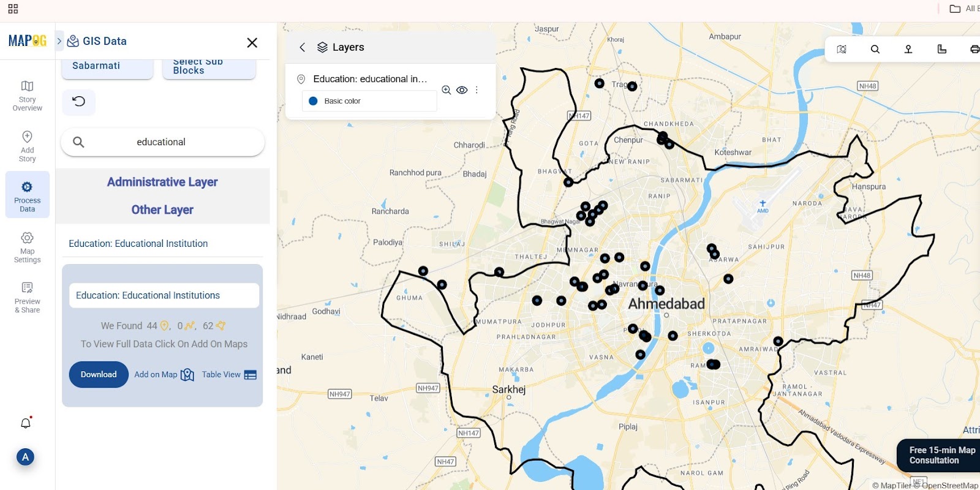Open Free 15-min Map Consultation
The image size is (980, 490).
coord(939,455)
